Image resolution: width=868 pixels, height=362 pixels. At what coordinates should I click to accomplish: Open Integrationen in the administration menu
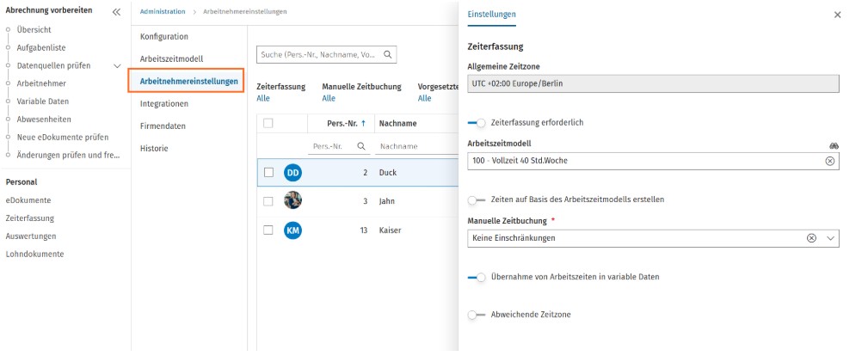[163, 103]
